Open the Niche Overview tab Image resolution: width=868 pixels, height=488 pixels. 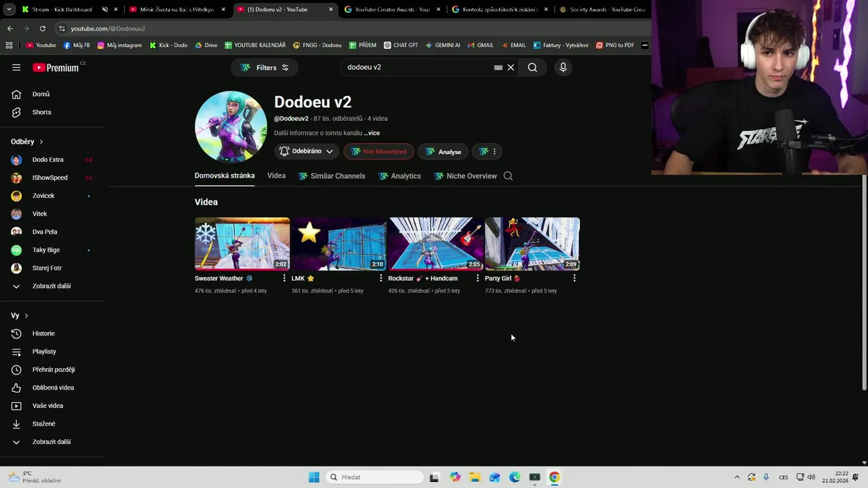(x=465, y=176)
